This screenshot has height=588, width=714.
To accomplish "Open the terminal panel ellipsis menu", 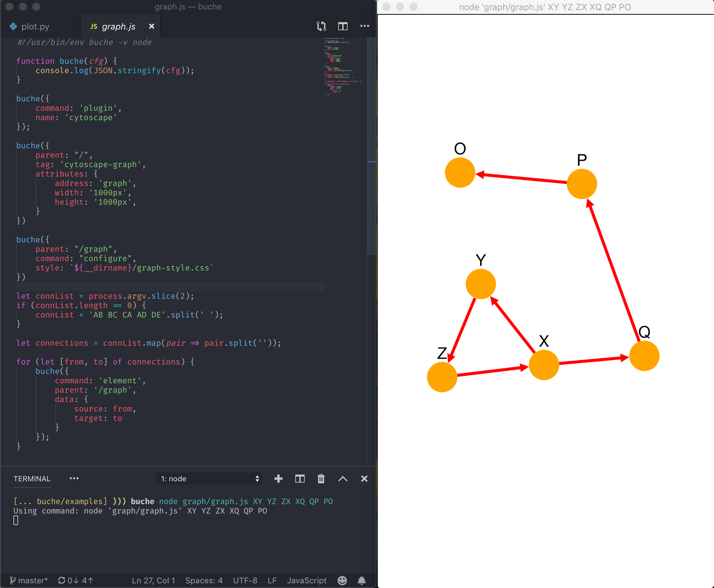I will point(74,478).
